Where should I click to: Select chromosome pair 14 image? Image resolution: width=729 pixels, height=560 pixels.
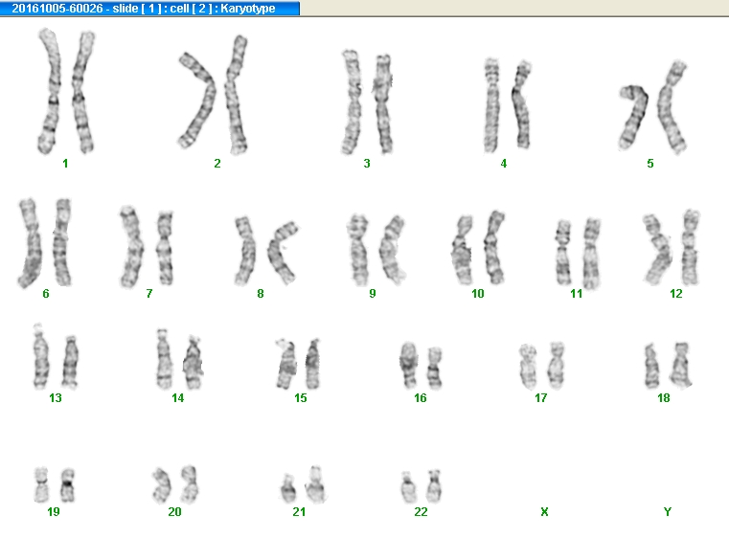coord(179,359)
